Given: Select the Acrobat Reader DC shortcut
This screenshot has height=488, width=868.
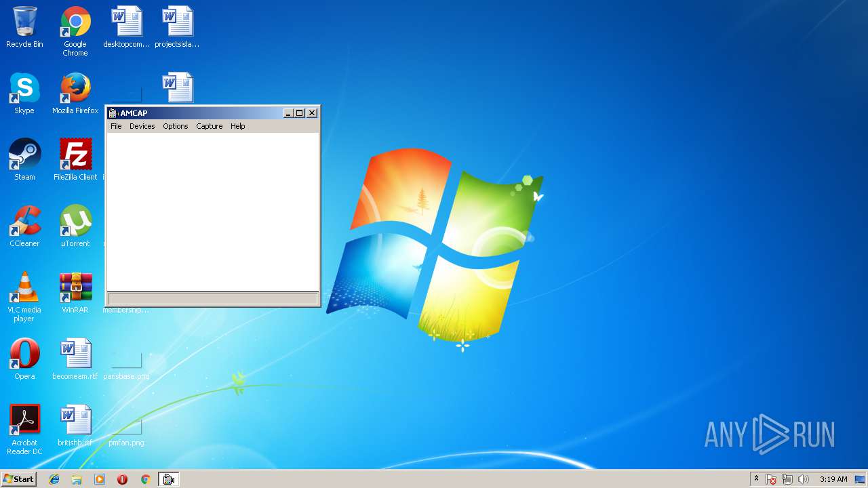Looking at the screenshot, I should 24,430.
